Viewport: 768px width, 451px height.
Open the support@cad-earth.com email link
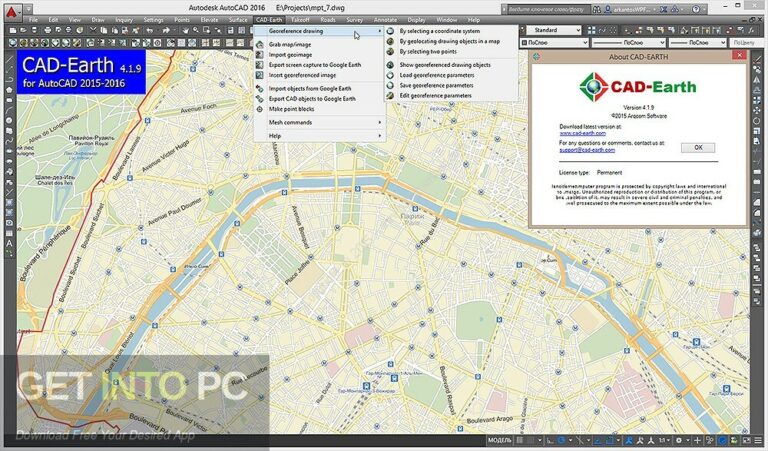tap(587, 150)
